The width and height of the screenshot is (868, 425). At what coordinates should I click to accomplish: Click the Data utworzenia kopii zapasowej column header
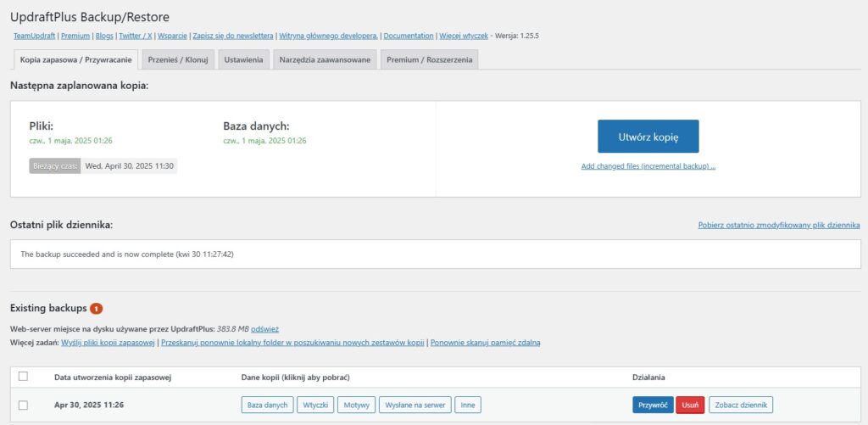click(113, 377)
